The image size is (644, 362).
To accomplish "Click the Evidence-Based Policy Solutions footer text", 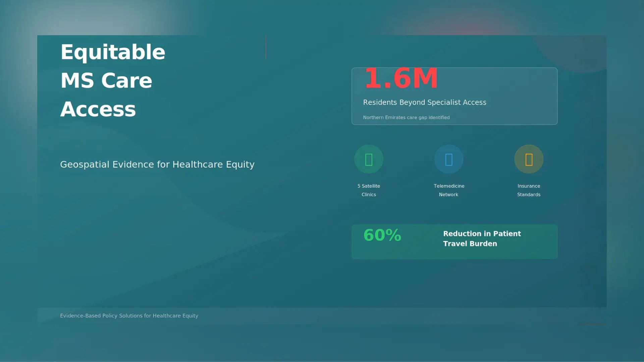I will [129, 316].
